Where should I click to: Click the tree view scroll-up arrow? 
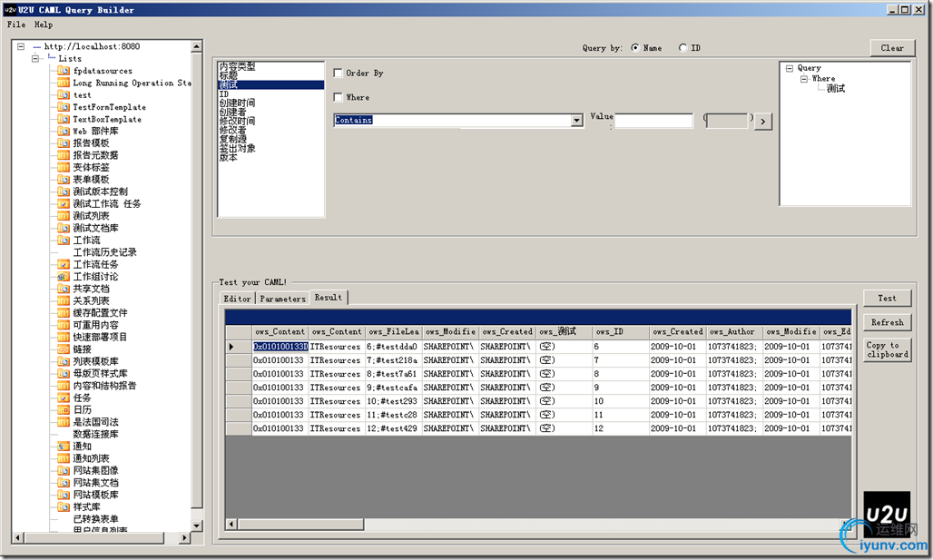click(197, 45)
